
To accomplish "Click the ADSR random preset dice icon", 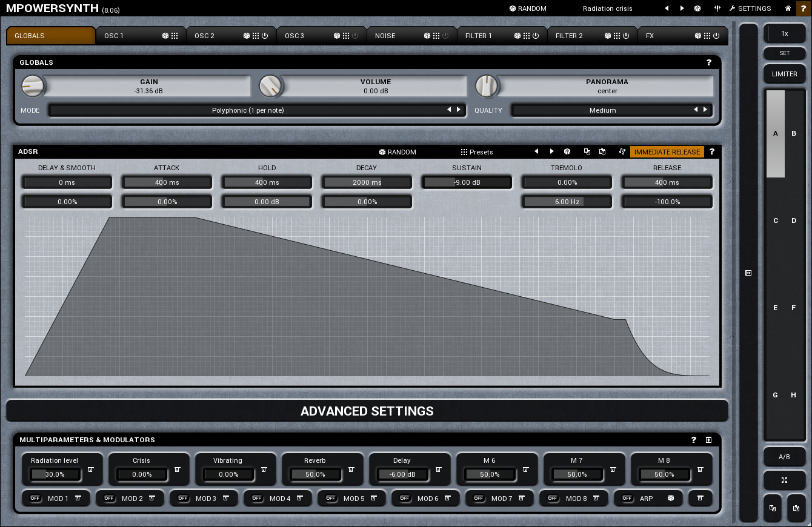I will (567, 151).
